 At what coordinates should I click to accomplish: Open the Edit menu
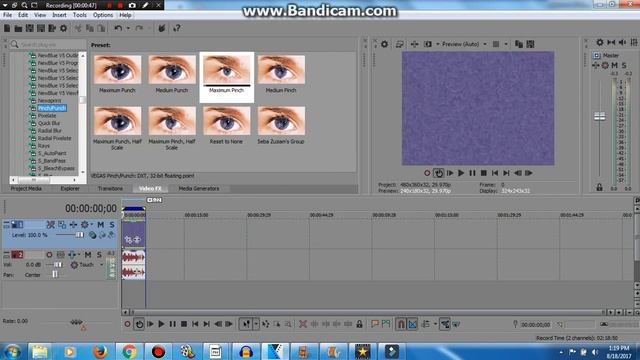(x=23, y=15)
